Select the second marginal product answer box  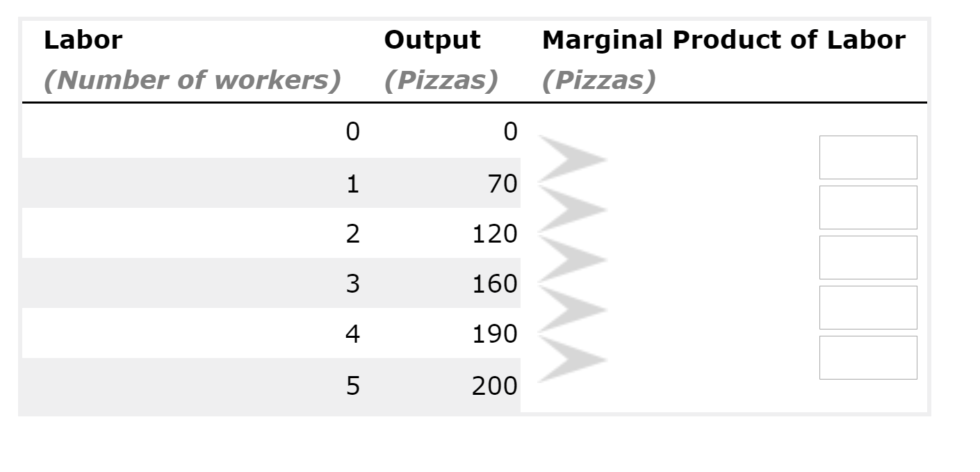coord(868,208)
